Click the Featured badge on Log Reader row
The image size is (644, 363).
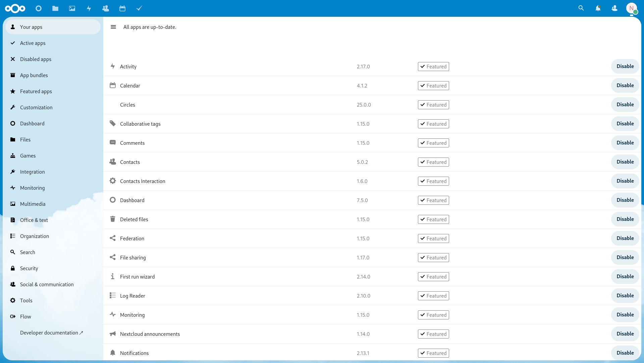point(433,296)
